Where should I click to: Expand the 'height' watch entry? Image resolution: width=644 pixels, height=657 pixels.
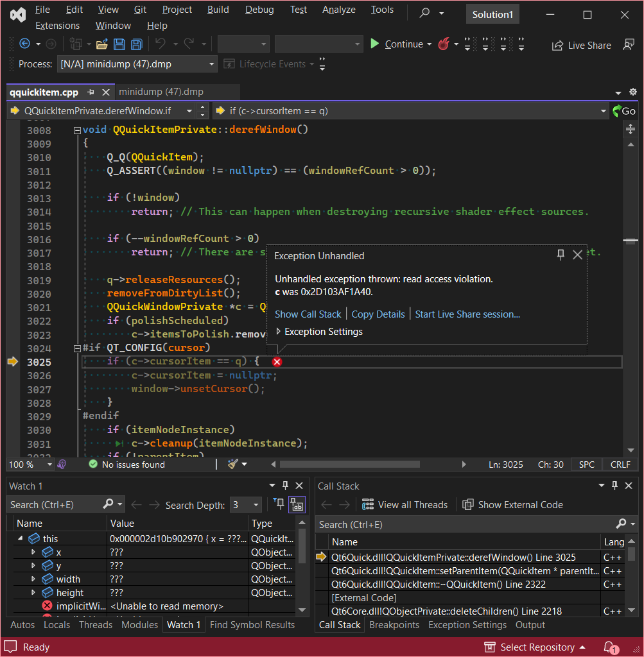[33, 592]
